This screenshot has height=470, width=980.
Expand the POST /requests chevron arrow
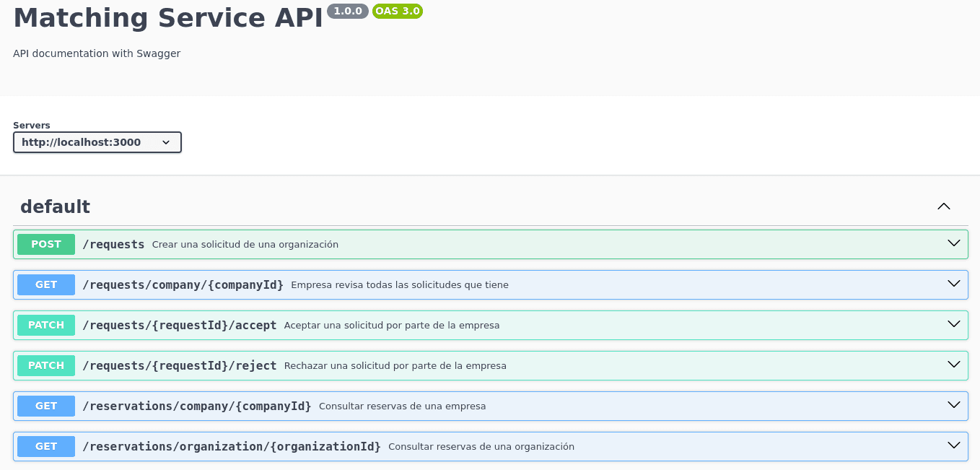tap(953, 244)
